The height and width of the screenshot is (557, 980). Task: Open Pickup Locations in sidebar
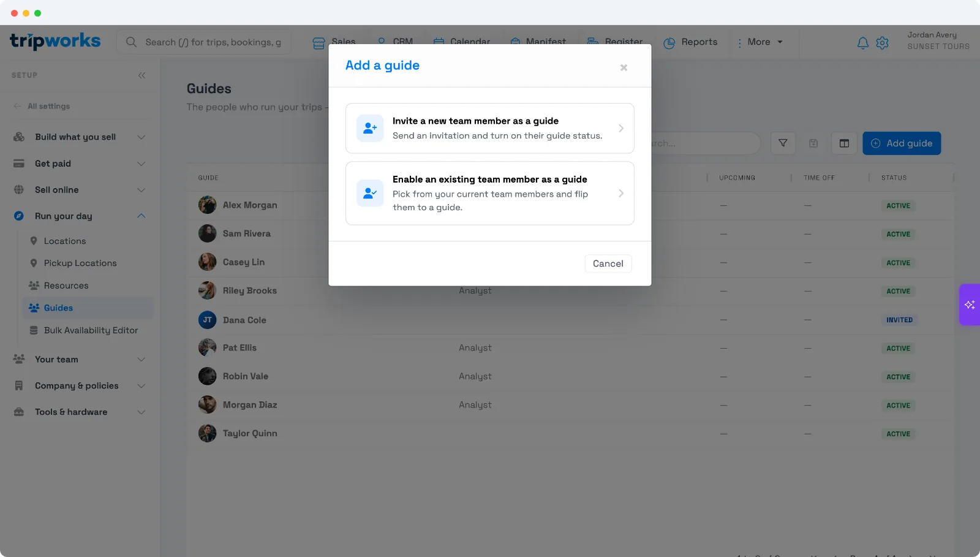[88, 263]
